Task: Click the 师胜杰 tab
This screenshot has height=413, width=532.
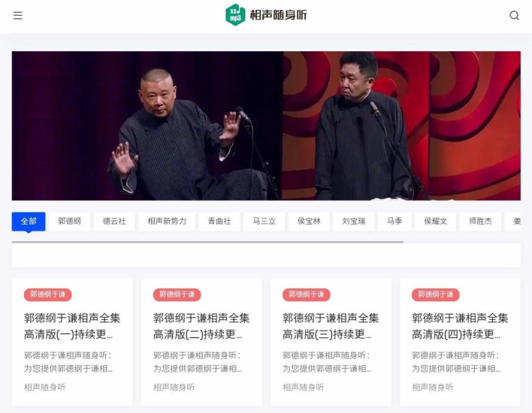Action: (x=480, y=222)
